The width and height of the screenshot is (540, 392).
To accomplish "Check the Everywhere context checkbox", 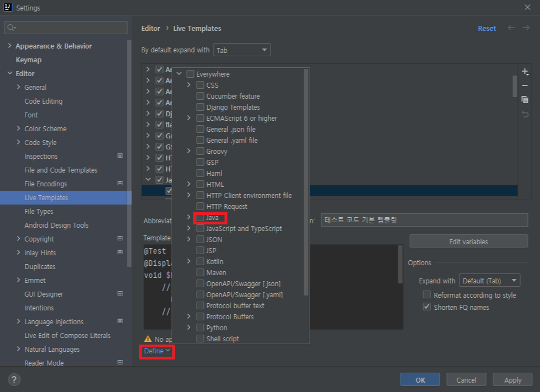I will tap(190, 74).
